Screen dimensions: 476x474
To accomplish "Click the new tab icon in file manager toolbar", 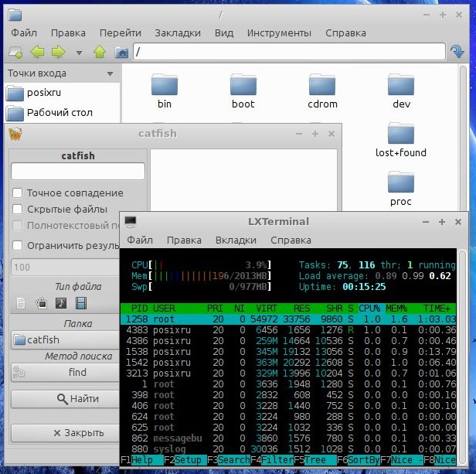I will point(15,53).
